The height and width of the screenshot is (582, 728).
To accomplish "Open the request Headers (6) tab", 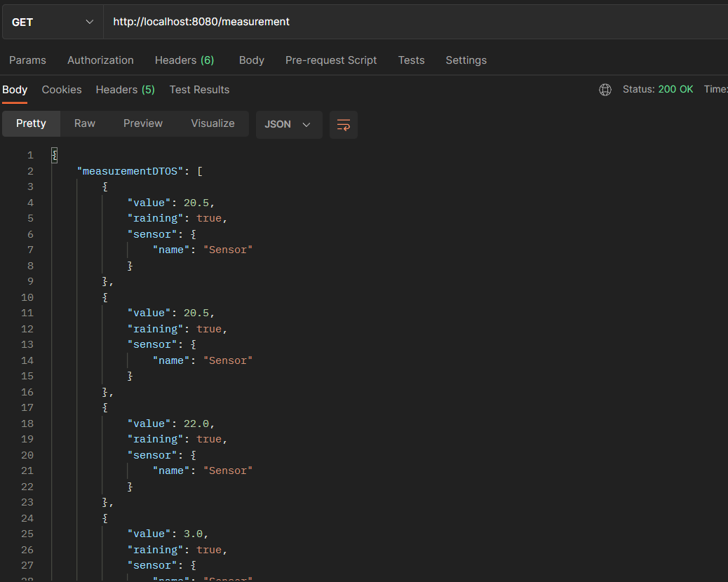I will click(184, 60).
